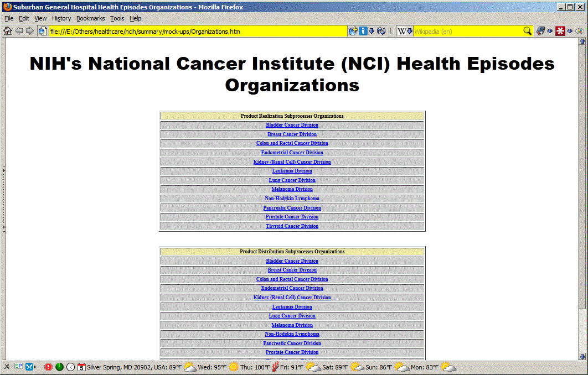Open the History menu

point(61,18)
